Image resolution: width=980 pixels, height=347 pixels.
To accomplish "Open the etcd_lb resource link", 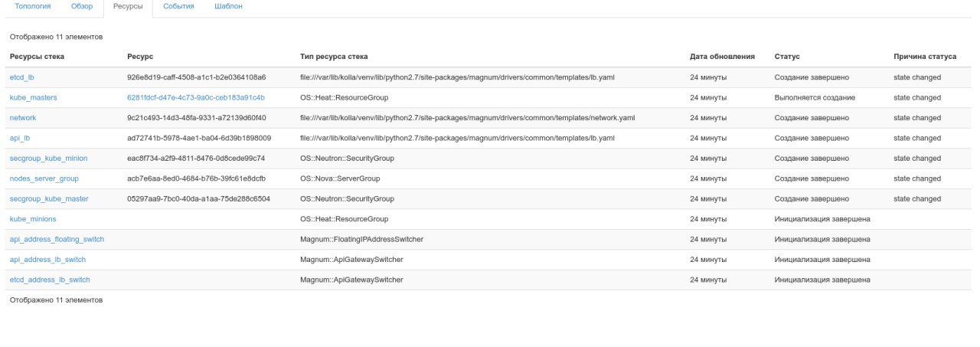I will coord(21,77).
